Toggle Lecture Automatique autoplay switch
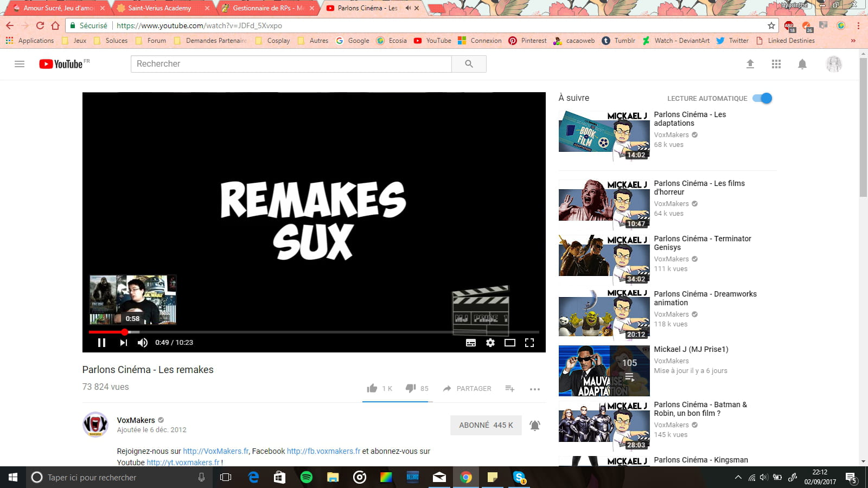 pos(762,98)
